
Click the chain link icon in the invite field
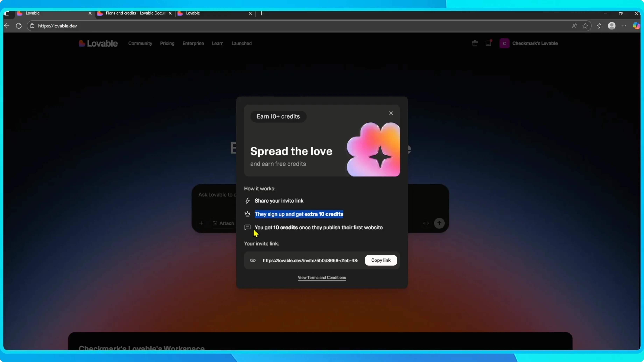point(253,260)
